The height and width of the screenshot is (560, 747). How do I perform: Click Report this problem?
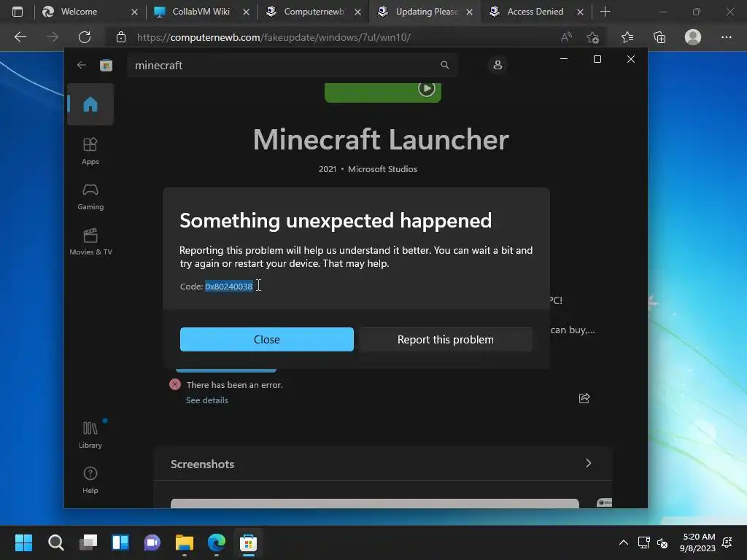tap(446, 340)
